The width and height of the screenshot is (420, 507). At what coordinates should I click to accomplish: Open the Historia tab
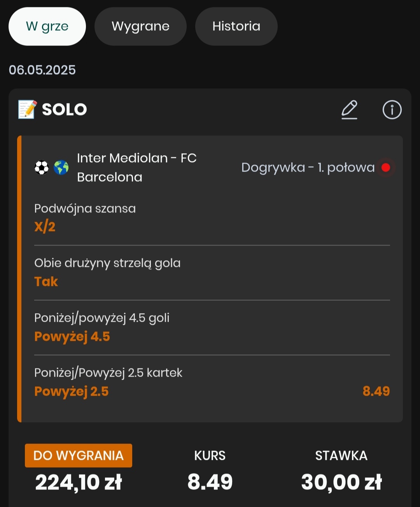(x=236, y=26)
